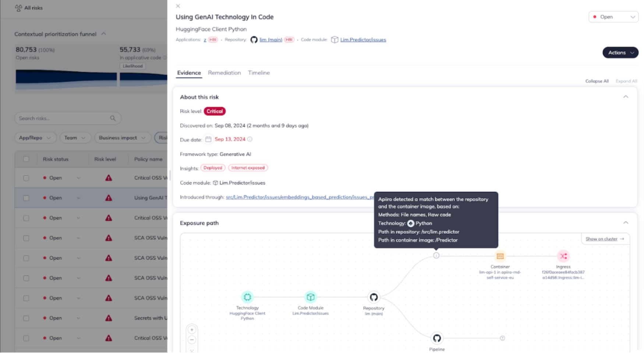
Task: Check the box for the first Critical OSS row
Action: pos(26,178)
